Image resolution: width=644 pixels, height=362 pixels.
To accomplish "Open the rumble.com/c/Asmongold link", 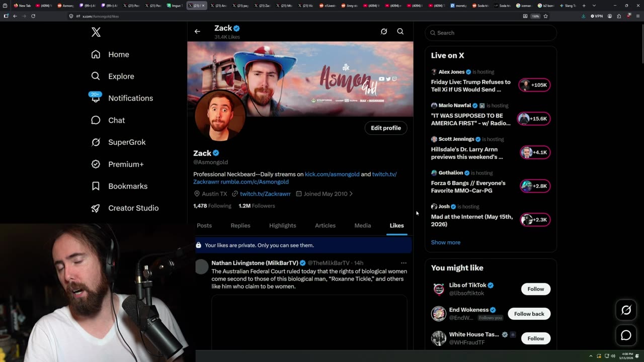I will pos(255,182).
